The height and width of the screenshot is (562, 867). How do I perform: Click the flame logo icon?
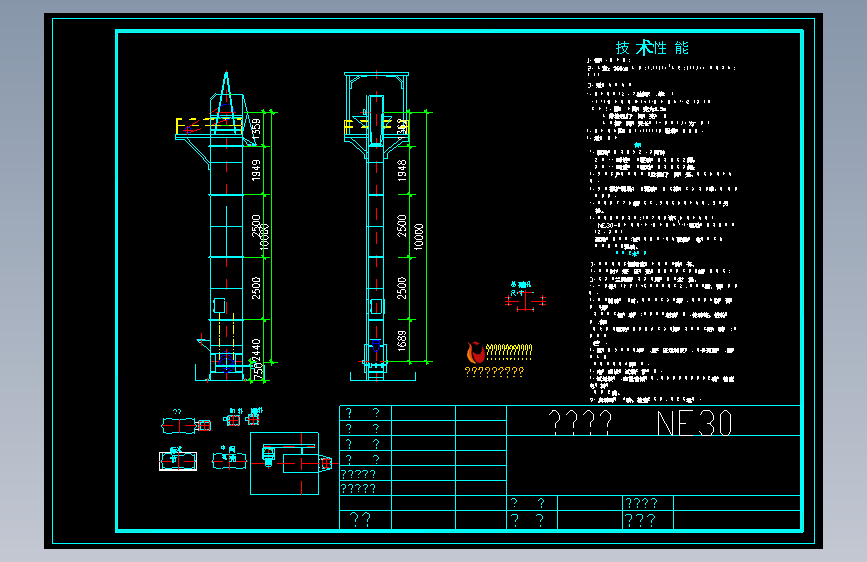tap(475, 352)
